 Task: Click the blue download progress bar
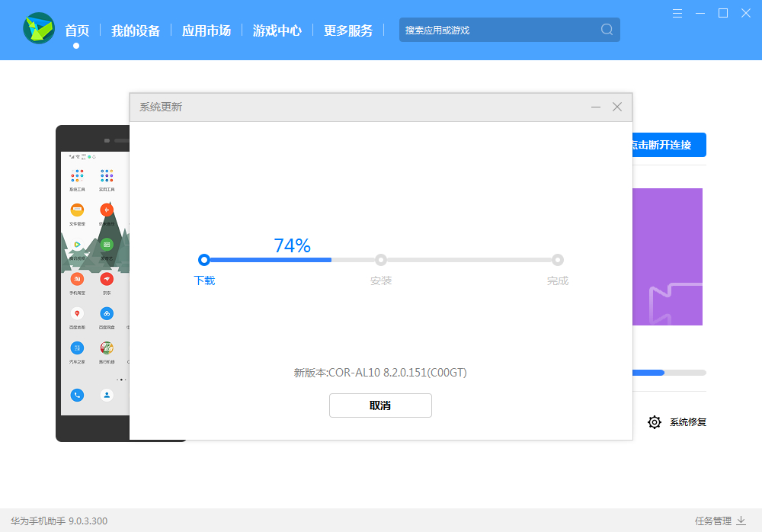(271, 260)
